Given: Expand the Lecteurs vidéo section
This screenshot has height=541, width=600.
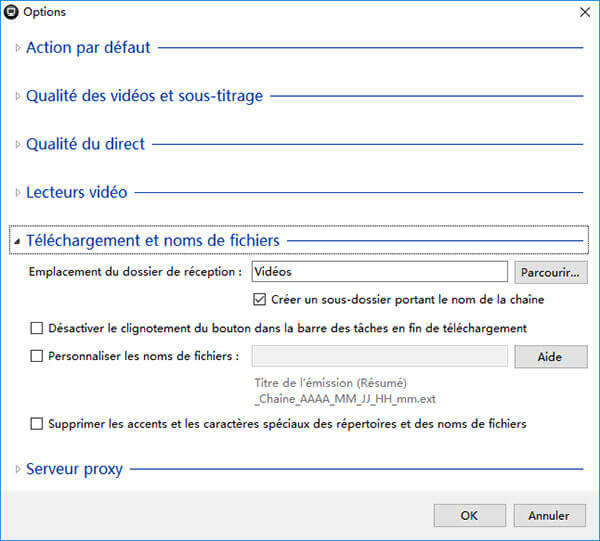Looking at the screenshot, I should pyautogui.click(x=76, y=192).
